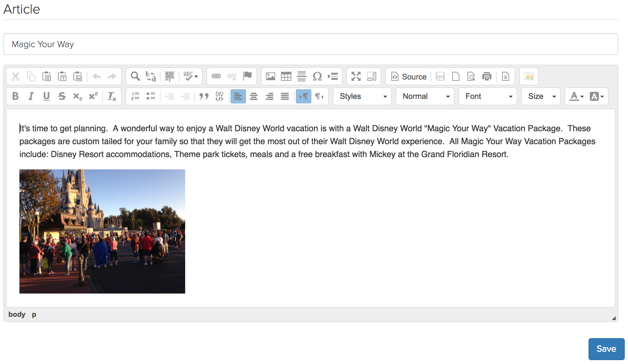628x364 pixels.
Task: Set text direction right to left
Action: pyautogui.click(x=319, y=96)
